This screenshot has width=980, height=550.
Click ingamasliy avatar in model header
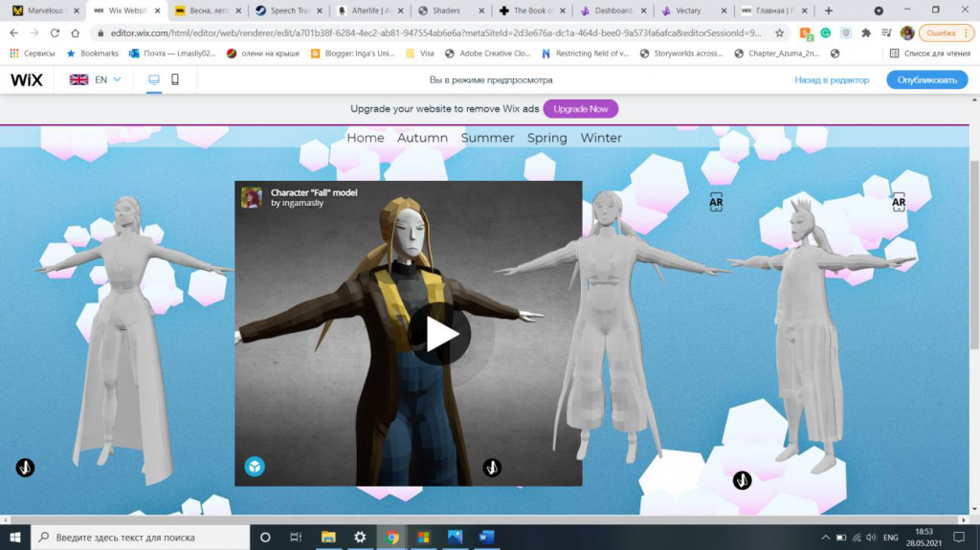pyautogui.click(x=252, y=197)
